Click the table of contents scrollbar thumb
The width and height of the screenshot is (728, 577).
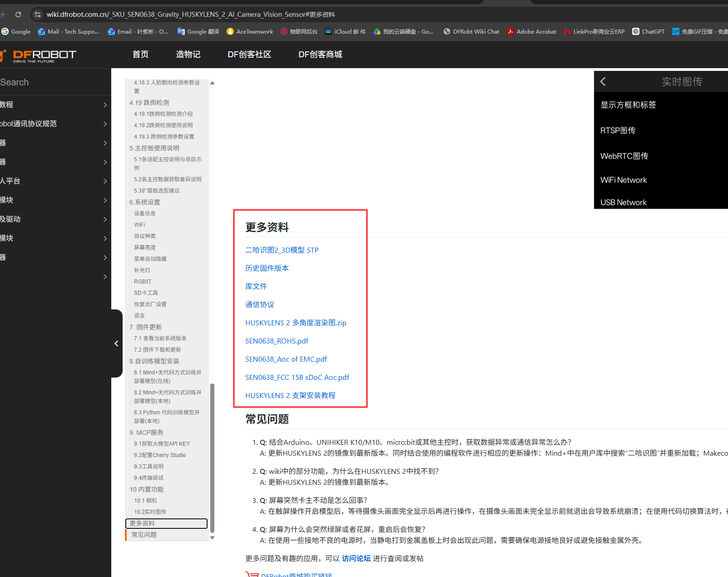point(212,458)
